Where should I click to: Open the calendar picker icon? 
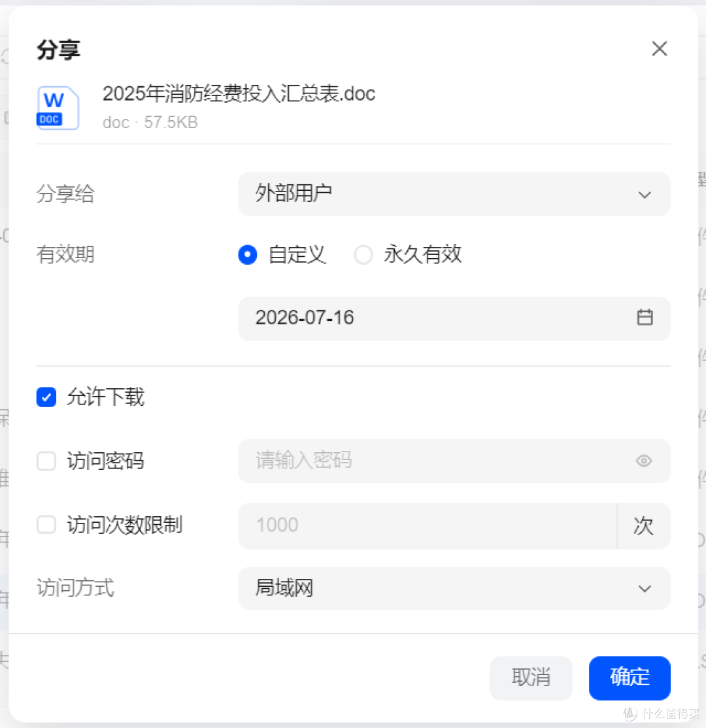point(645,318)
